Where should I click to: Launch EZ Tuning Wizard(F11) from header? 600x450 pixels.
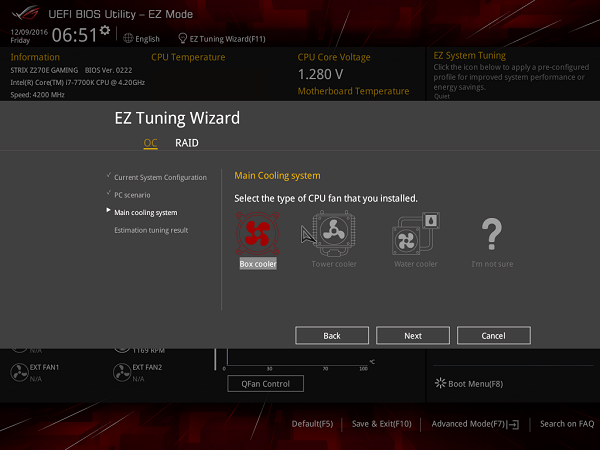point(227,39)
